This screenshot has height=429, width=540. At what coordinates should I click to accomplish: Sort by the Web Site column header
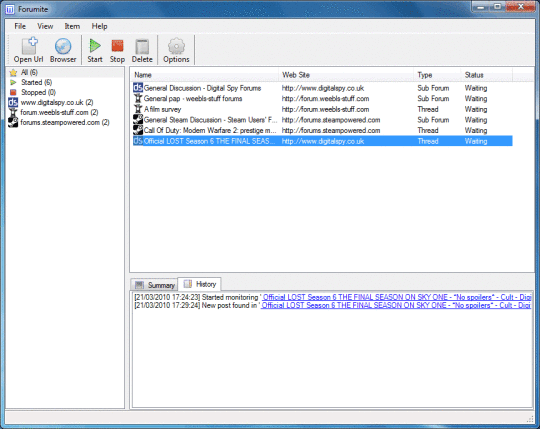coord(346,75)
